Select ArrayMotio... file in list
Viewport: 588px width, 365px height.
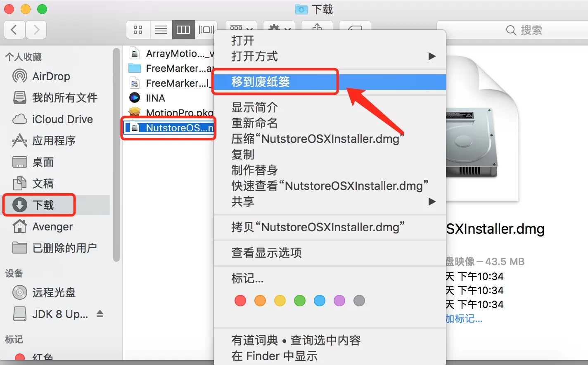coord(171,53)
